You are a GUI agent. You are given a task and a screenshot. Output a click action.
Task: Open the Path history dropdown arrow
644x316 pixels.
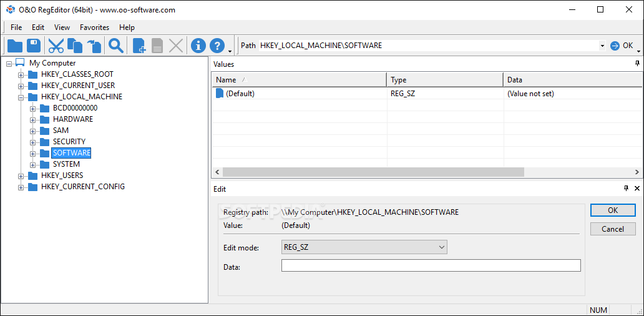coord(602,46)
